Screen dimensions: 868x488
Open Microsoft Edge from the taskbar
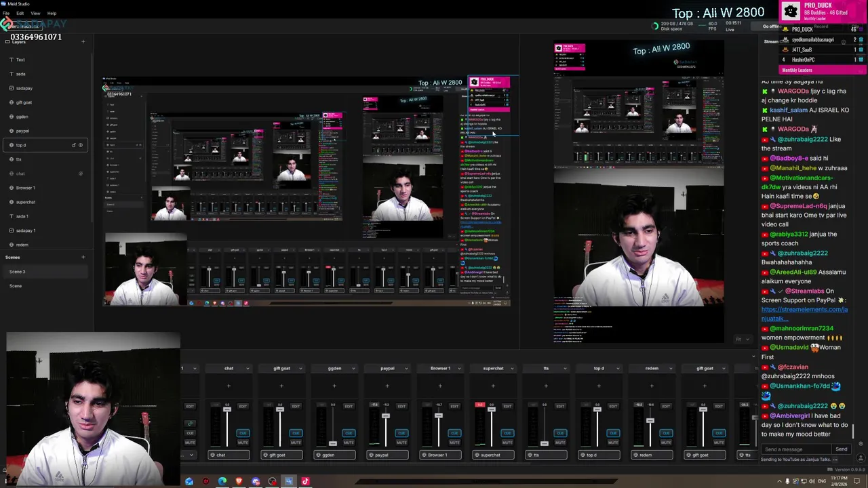point(222,481)
